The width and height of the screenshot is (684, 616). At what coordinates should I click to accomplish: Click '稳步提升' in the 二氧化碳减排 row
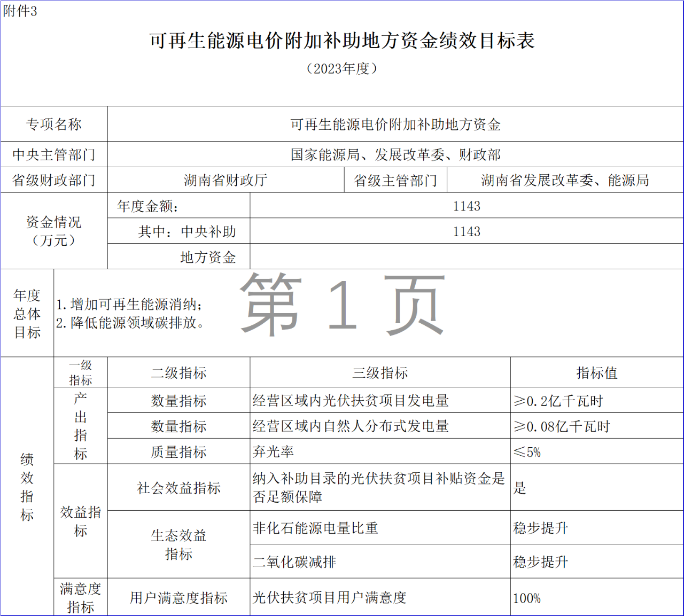tap(597, 562)
